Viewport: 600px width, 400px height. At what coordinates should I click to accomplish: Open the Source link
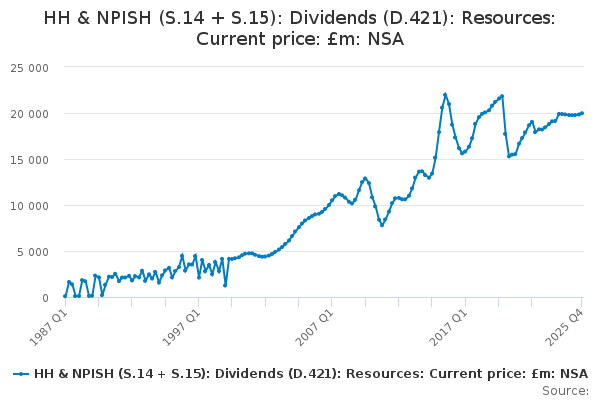[572, 391]
